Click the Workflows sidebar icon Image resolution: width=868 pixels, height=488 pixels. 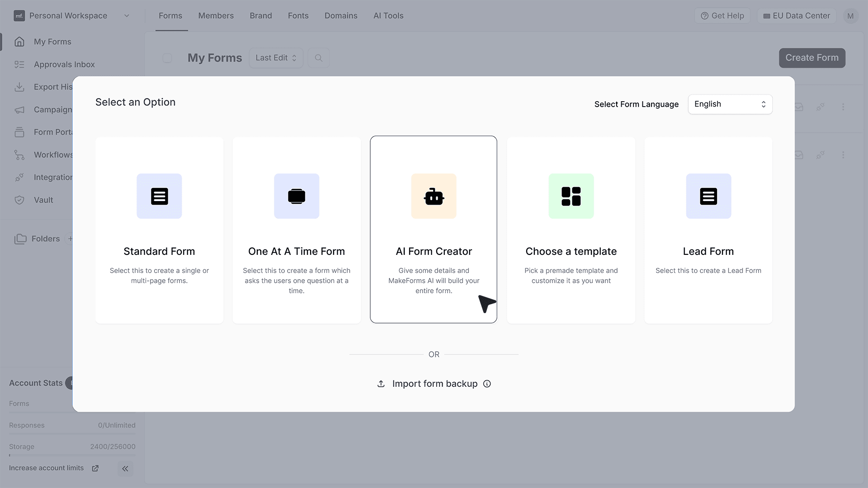(19, 155)
